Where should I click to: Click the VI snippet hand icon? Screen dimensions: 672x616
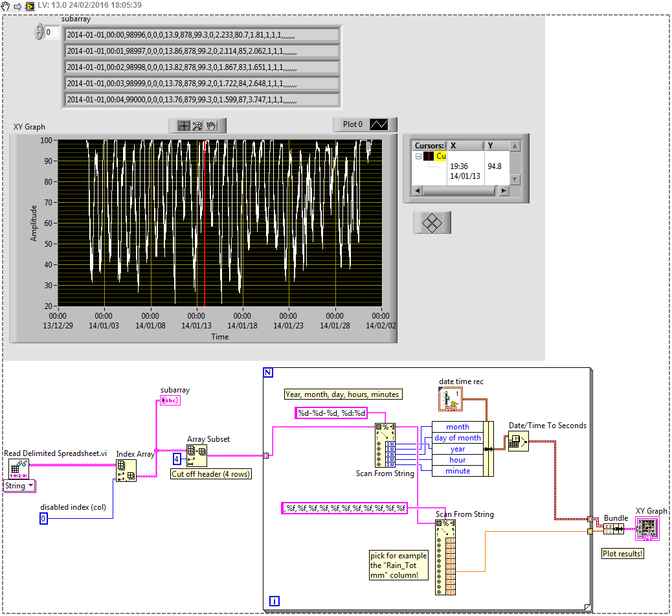coord(5,6)
